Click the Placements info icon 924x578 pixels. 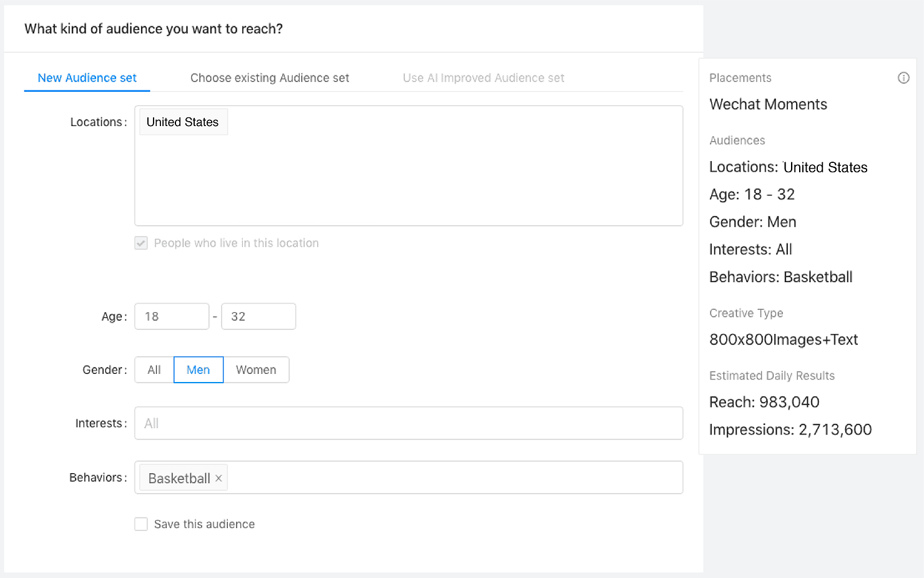coord(903,77)
